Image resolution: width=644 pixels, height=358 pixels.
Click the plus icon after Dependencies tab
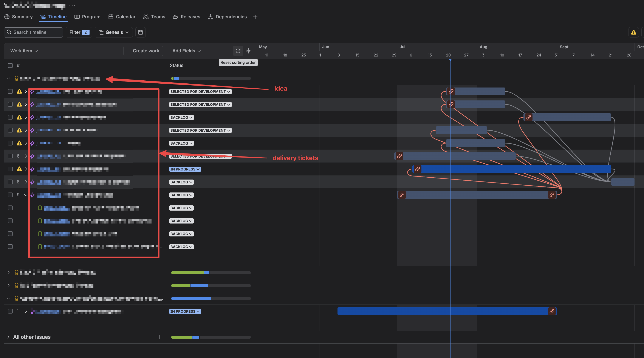[255, 17]
